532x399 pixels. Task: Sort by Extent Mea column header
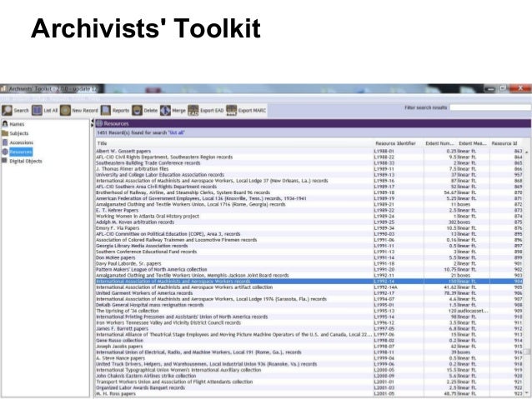473,143
